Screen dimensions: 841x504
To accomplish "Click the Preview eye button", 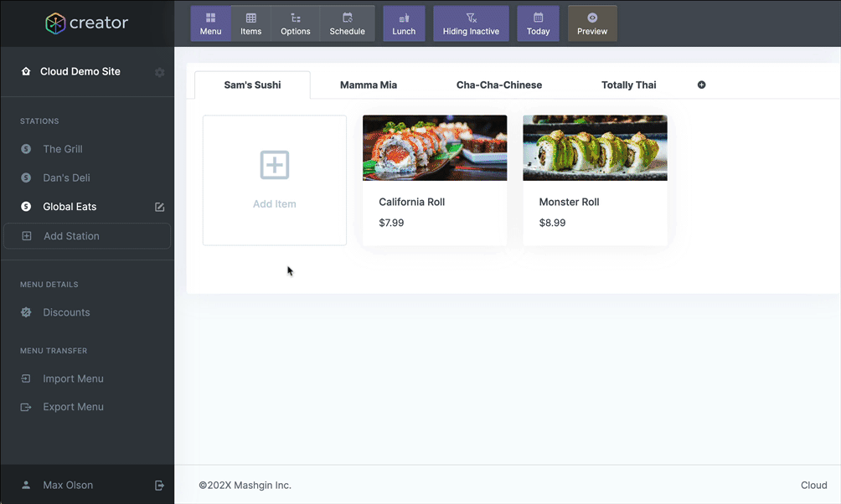I will tap(592, 23).
